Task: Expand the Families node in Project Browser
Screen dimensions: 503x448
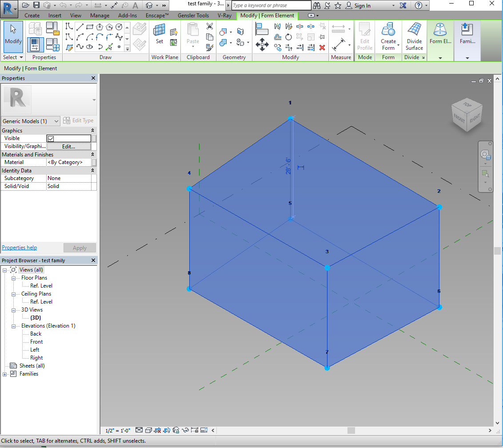Action: (x=5, y=374)
